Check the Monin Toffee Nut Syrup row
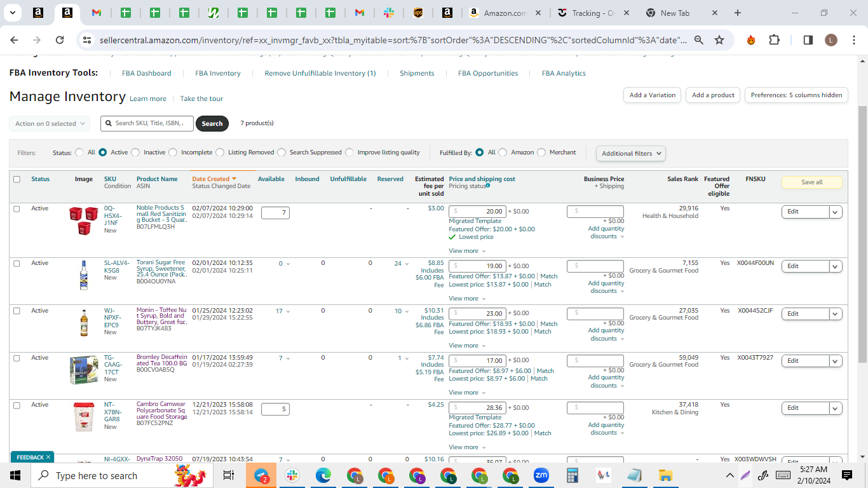 click(x=17, y=311)
